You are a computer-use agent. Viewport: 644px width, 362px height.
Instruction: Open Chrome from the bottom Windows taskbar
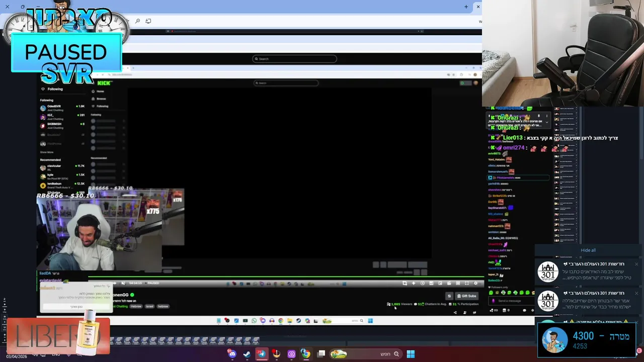[x=306, y=354]
